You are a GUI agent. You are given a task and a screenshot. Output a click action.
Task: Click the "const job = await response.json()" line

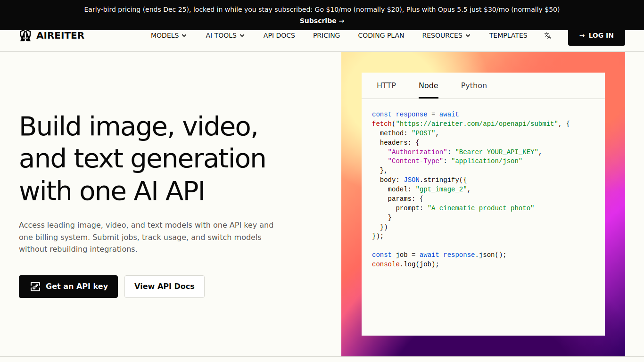(x=439, y=255)
